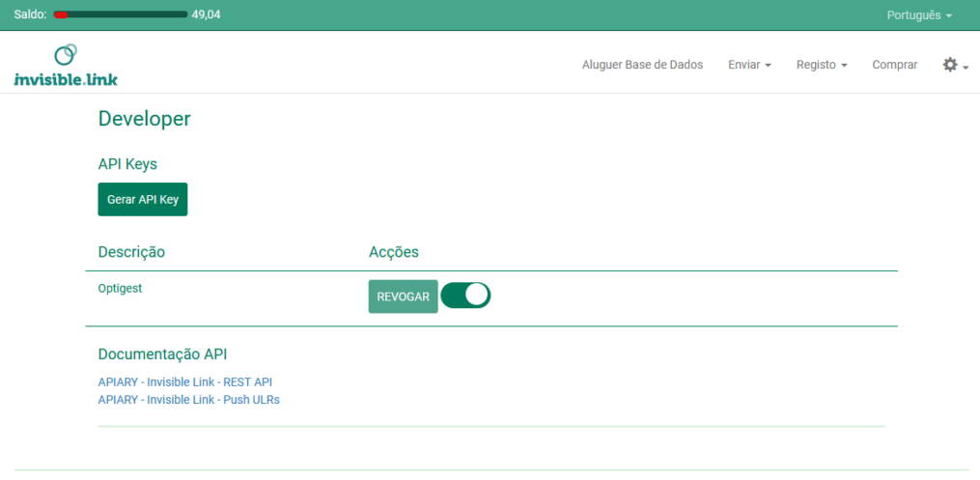The image size is (980, 480).
Task: Select the Optigest key description
Action: 120,288
